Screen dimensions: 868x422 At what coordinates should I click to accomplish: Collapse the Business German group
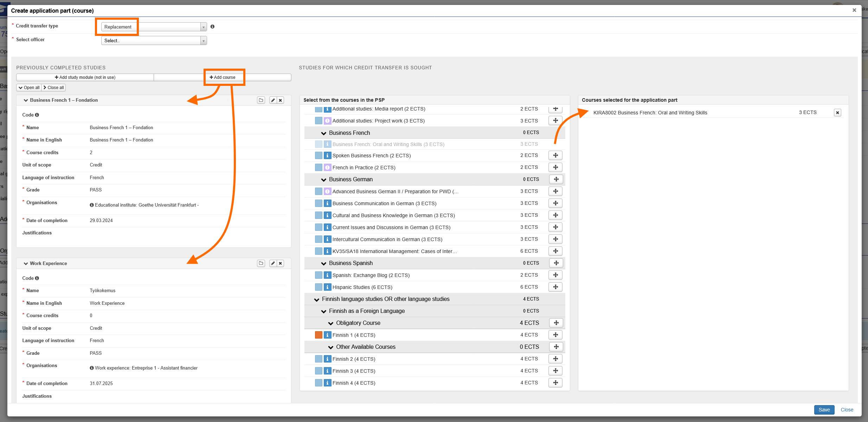click(324, 179)
